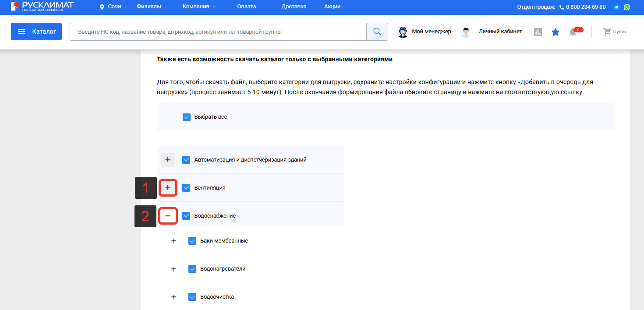Click the Автоматизация и диспетчеризация зданий label
Screen dimensions: 644x310
pyautogui.click(x=251, y=160)
